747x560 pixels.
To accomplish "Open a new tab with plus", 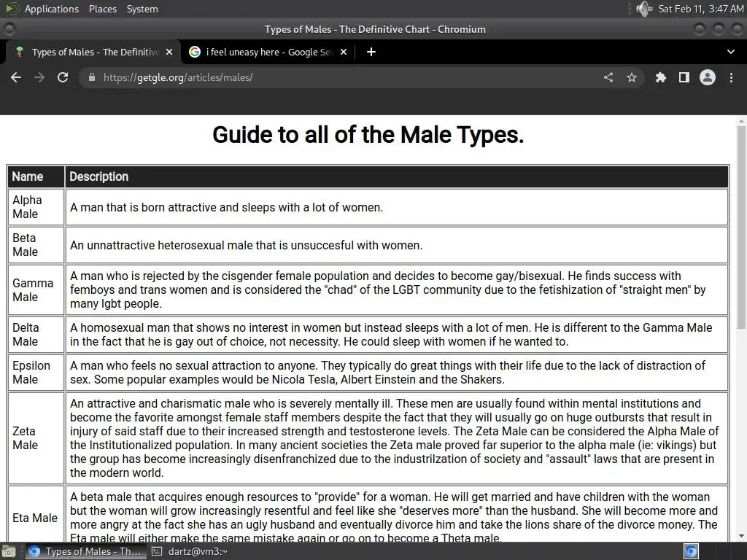I will click(x=371, y=52).
